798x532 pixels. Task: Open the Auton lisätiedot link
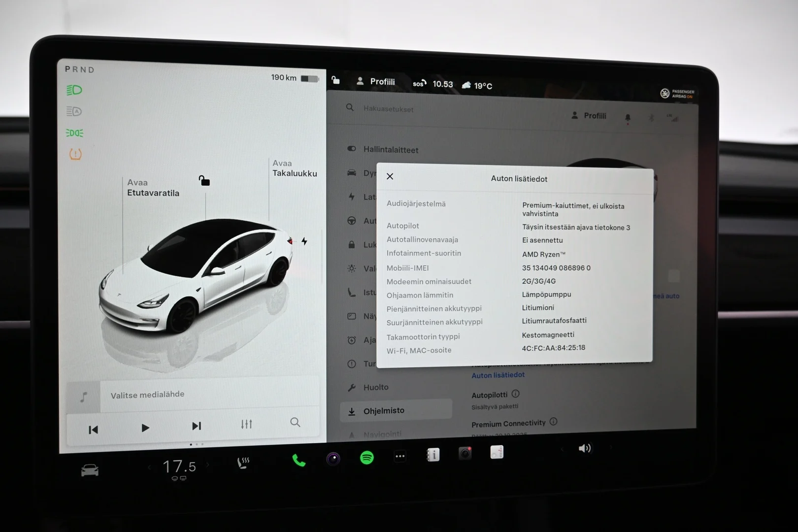[x=498, y=375]
